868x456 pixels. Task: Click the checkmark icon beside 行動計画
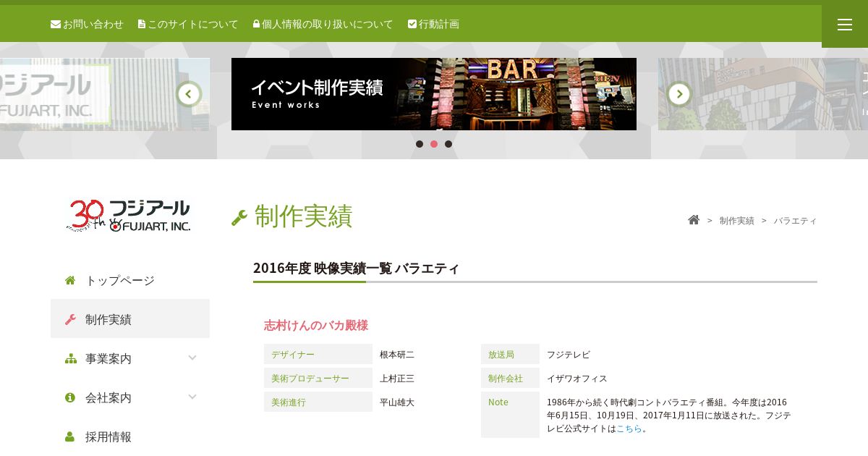coord(412,24)
